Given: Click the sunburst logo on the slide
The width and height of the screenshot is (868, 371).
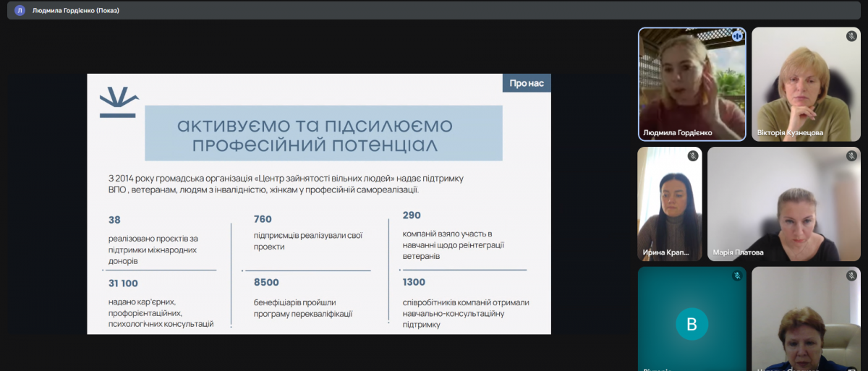Looking at the screenshot, I should tap(119, 101).
